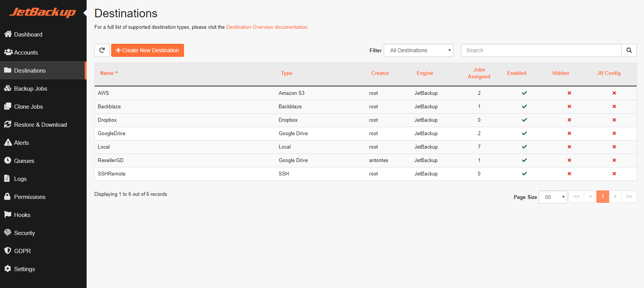The height and width of the screenshot is (288, 644).
Task: Open Restore & Download section
Action: pyautogui.click(x=43, y=124)
